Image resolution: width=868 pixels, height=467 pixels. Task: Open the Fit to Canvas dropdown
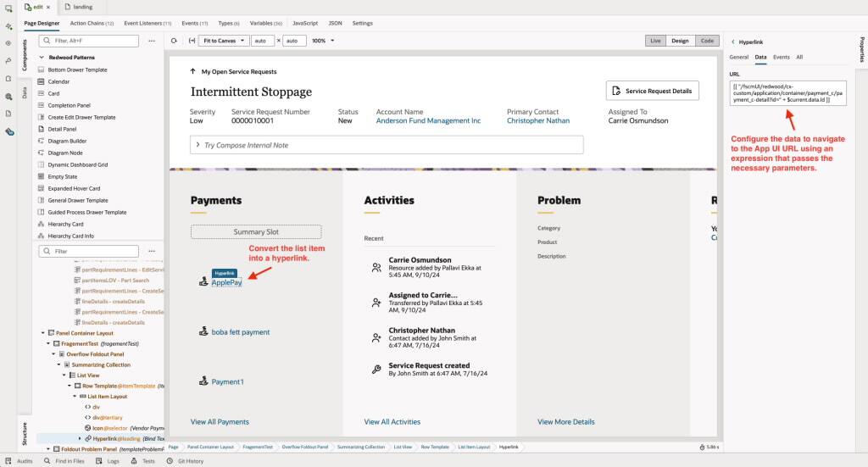(224, 41)
